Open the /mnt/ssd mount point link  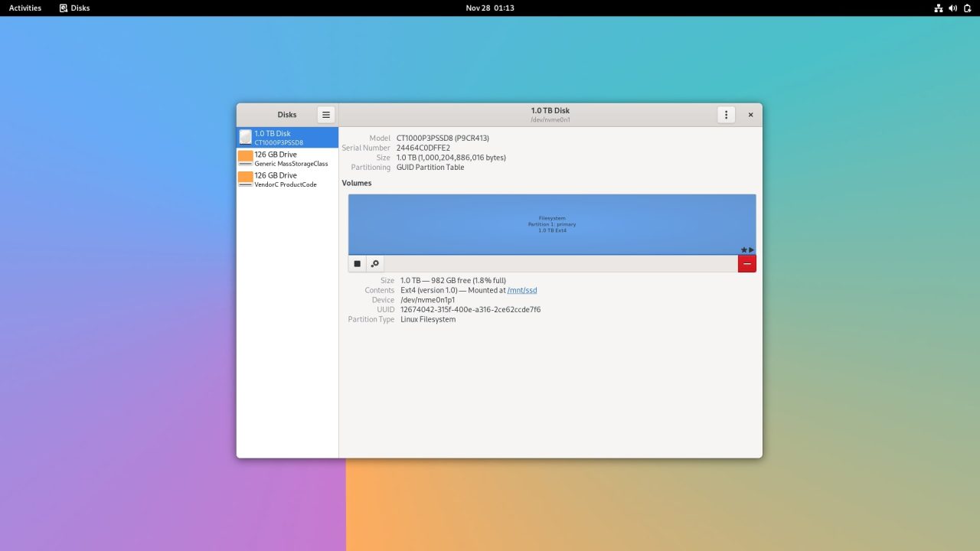point(522,290)
